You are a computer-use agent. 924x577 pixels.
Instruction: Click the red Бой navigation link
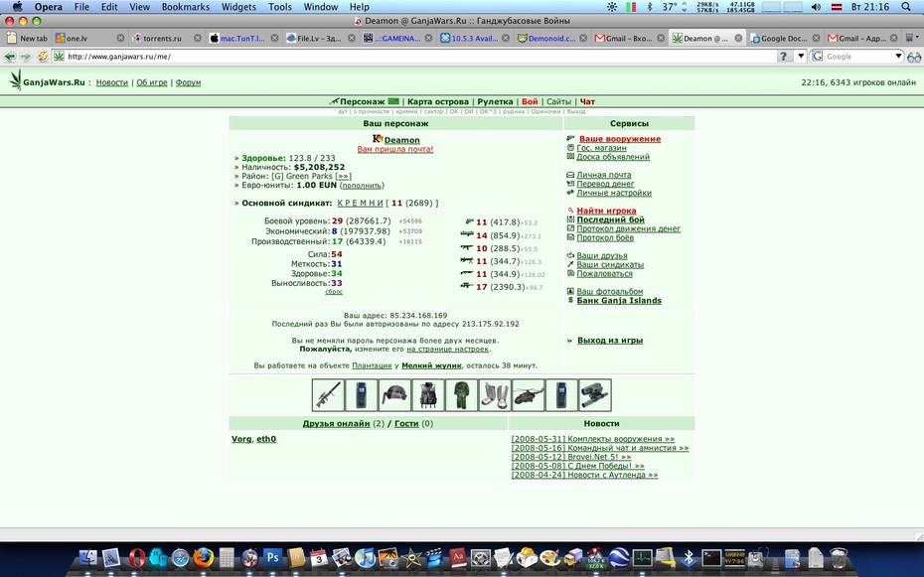[530, 102]
